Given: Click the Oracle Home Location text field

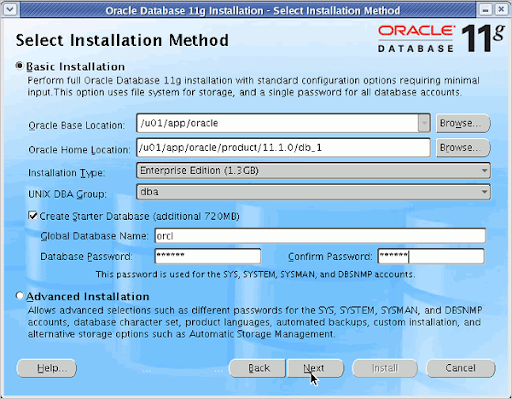Looking at the screenshot, I should point(283,148).
